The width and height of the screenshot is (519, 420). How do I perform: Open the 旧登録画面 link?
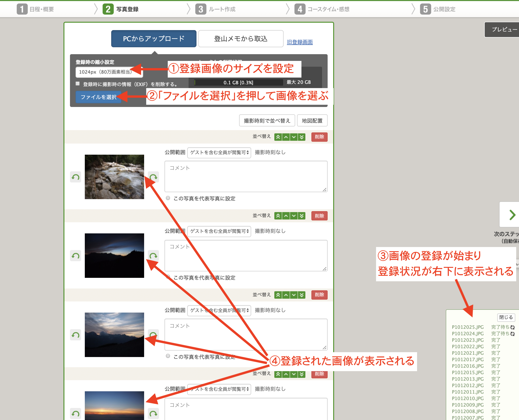click(x=300, y=42)
